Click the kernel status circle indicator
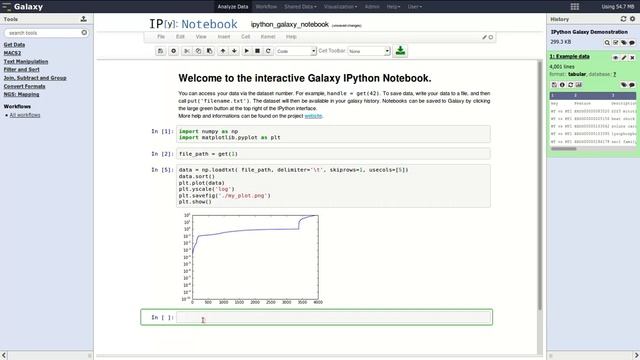Screen dimensions: 640x360 click(x=491, y=37)
